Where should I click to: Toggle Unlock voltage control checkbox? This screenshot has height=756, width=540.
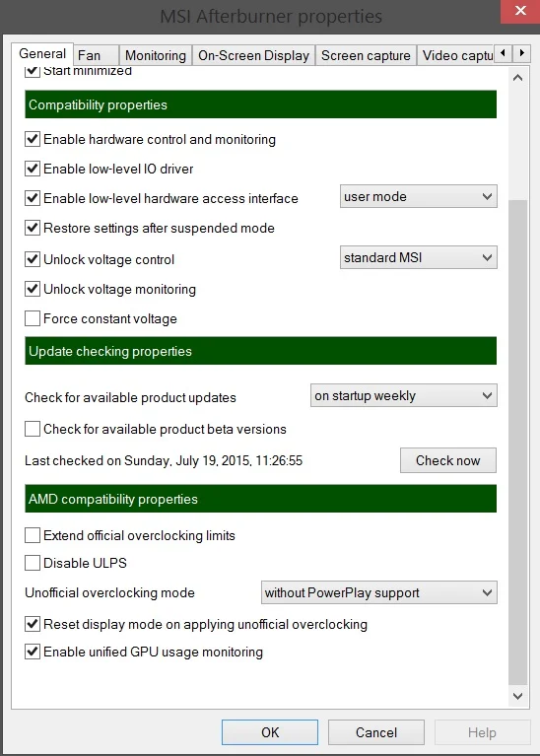33,259
